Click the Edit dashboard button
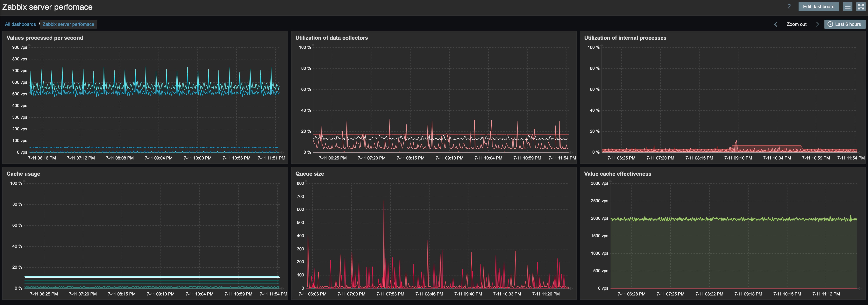868x305 pixels. [x=818, y=6]
